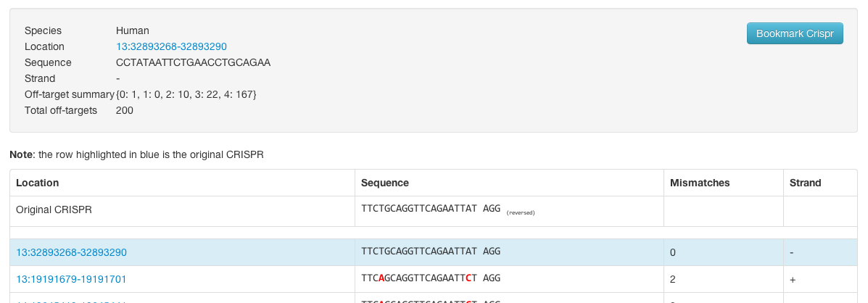The width and height of the screenshot is (868, 303).
Task: Click the off-target summary values
Action: [186, 94]
